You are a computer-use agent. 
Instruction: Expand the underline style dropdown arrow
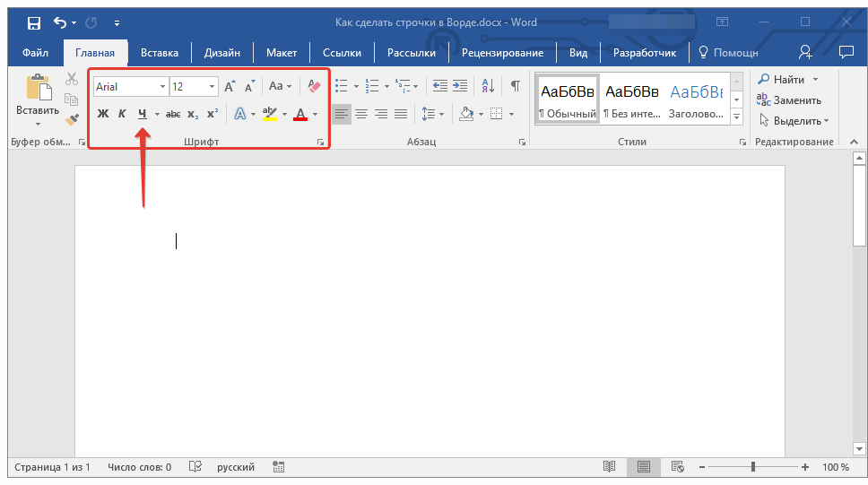point(157,115)
